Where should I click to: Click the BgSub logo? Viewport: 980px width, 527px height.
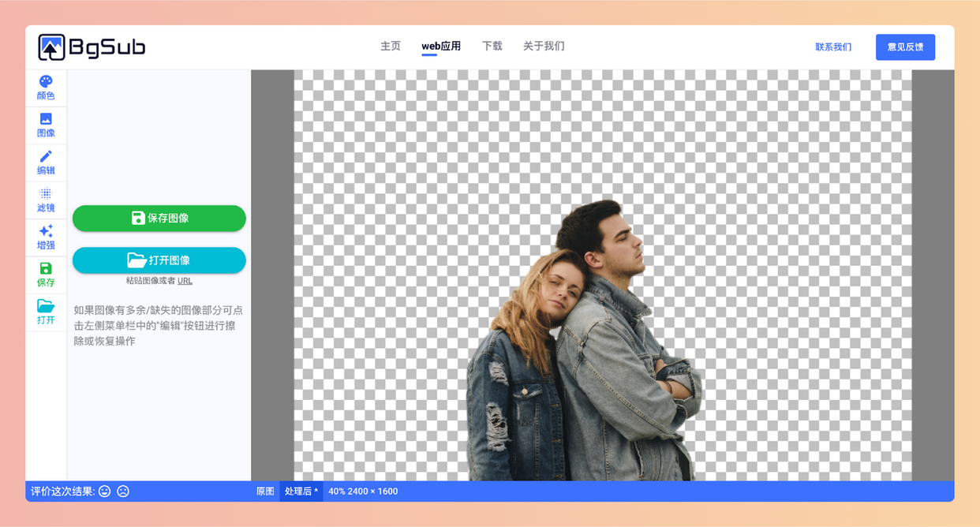[x=91, y=47]
